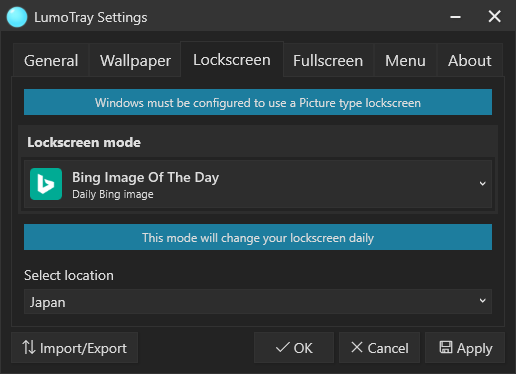
Task: Click the Select location label
Action: click(x=69, y=275)
